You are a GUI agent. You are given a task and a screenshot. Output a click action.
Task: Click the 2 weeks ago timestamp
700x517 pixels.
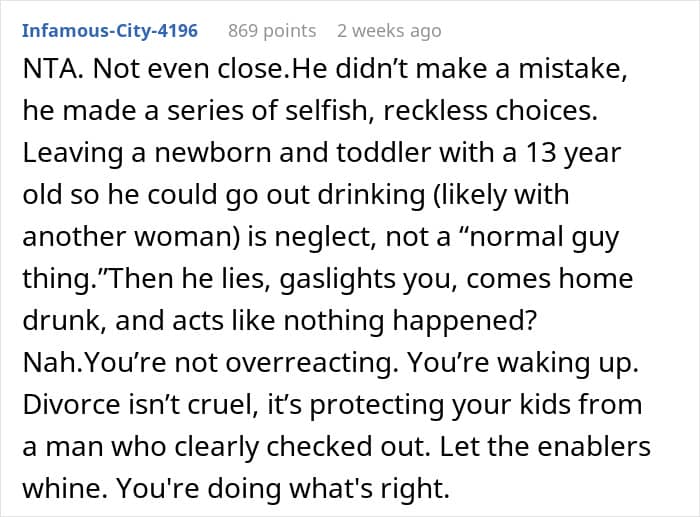(389, 31)
